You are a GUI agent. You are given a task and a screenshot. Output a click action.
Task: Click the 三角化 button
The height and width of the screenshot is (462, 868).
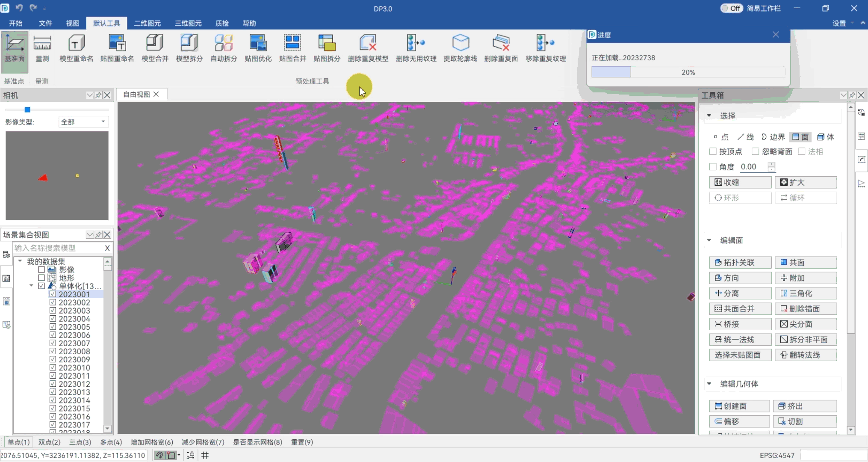pyautogui.click(x=806, y=293)
